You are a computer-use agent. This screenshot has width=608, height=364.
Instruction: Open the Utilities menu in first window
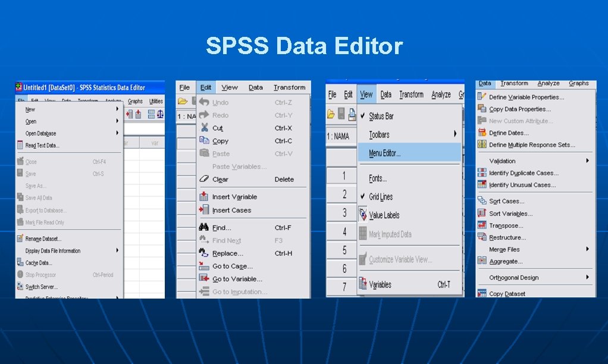156,101
